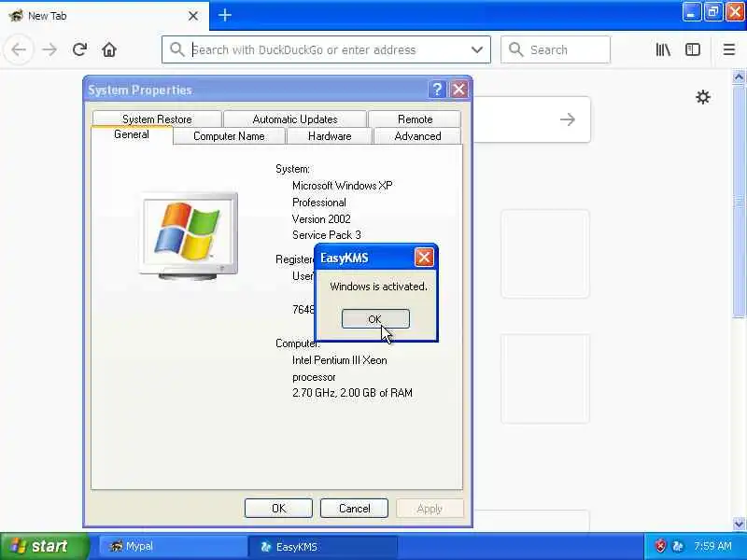Close the New Tab tab

193,16
